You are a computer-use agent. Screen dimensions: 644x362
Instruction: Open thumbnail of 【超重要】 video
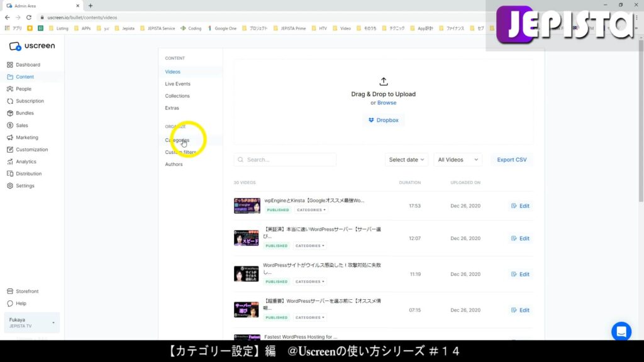[x=247, y=310]
